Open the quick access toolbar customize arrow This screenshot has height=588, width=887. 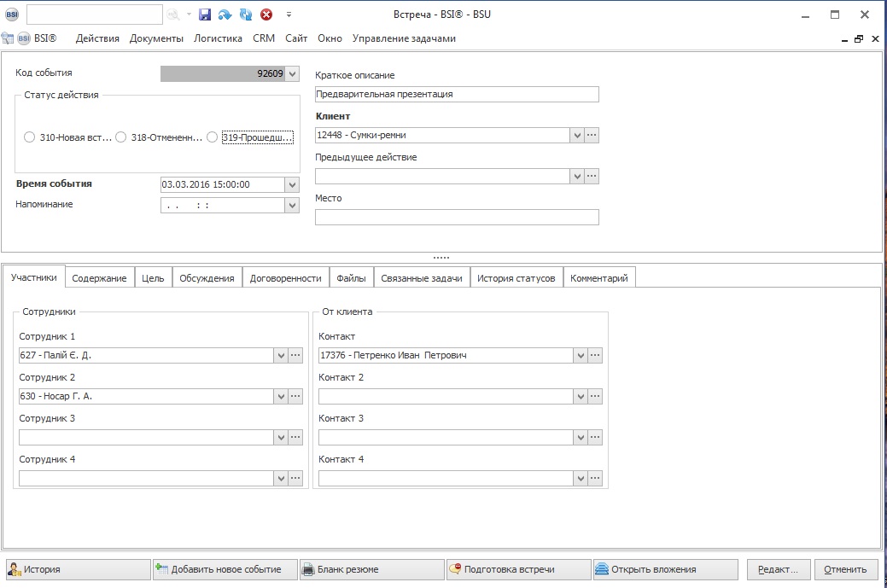pos(289,15)
